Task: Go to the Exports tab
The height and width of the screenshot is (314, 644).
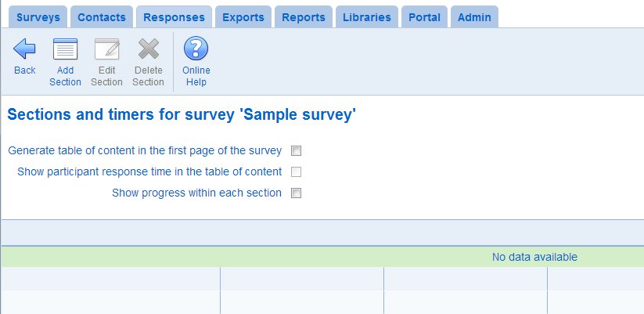Action: tap(243, 17)
